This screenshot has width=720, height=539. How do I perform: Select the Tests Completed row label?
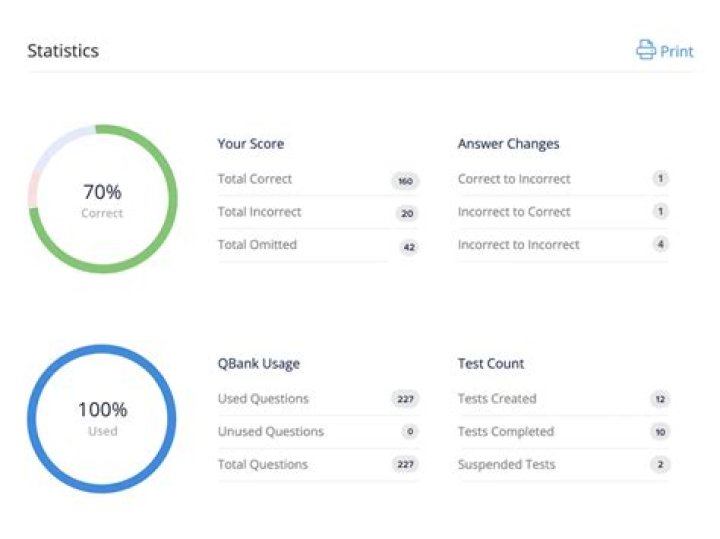(505, 432)
